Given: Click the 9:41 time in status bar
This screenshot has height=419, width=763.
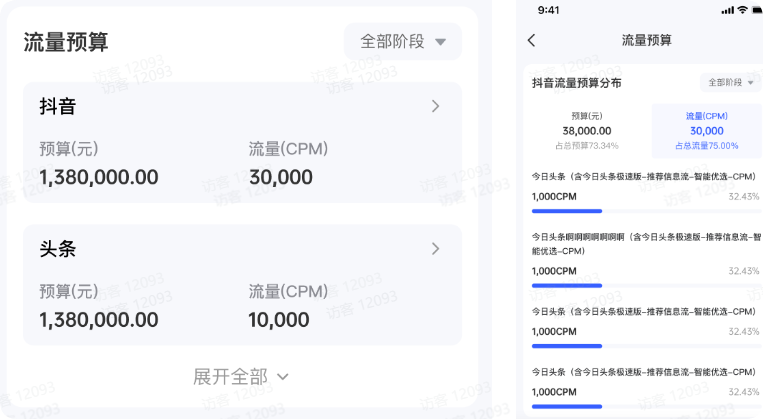Looking at the screenshot, I should (548, 10).
